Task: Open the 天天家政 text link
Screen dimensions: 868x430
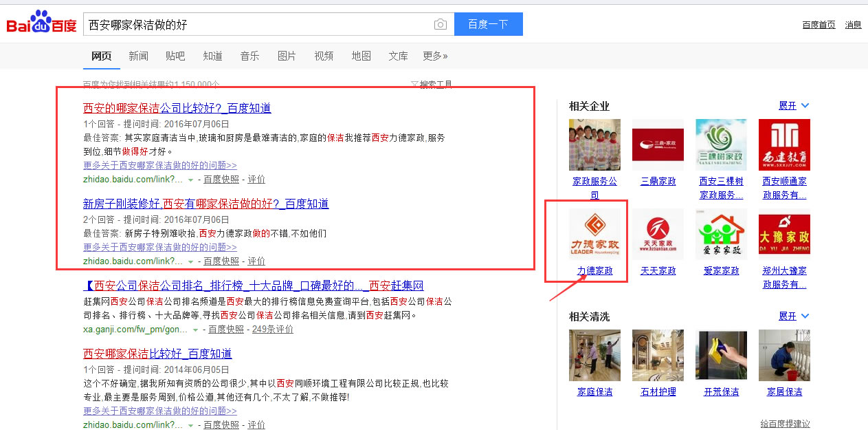Action: (658, 270)
